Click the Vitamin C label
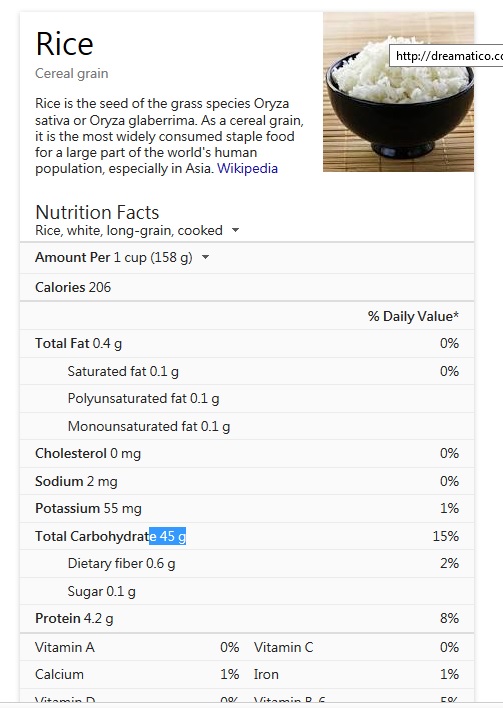The height and width of the screenshot is (708, 503). (x=284, y=647)
